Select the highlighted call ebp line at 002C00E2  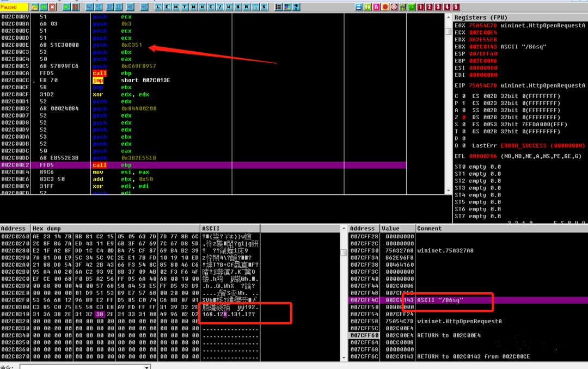click(203, 165)
